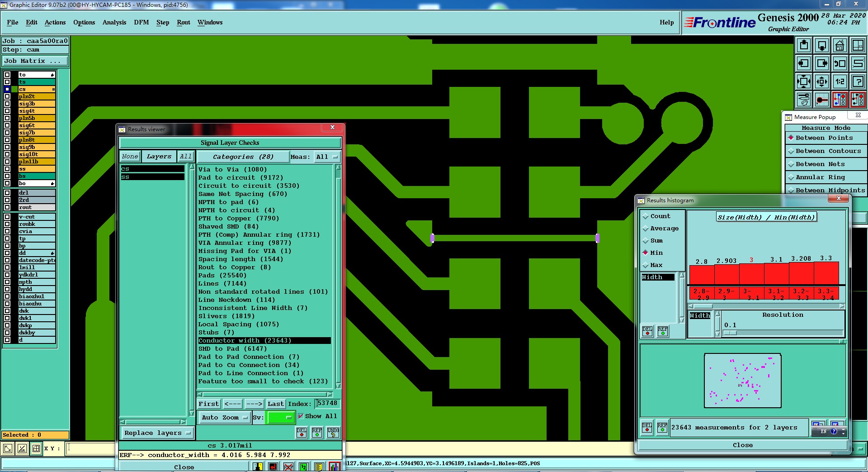Click the First result button

[208, 404]
